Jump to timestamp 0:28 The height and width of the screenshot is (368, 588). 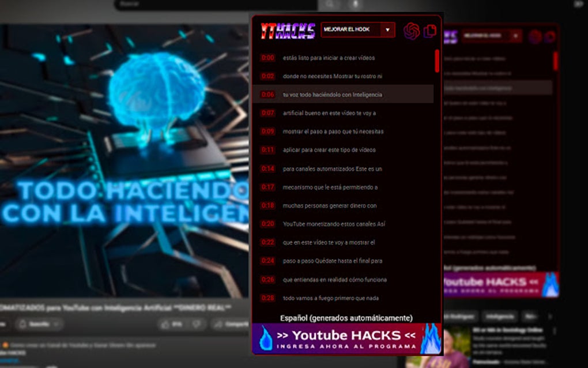(x=267, y=298)
